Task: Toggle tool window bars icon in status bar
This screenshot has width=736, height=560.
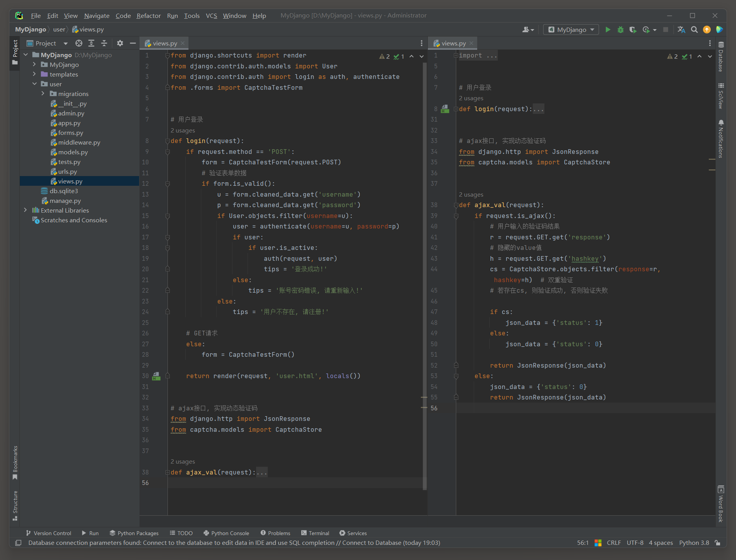Action: click(x=18, y=543)
